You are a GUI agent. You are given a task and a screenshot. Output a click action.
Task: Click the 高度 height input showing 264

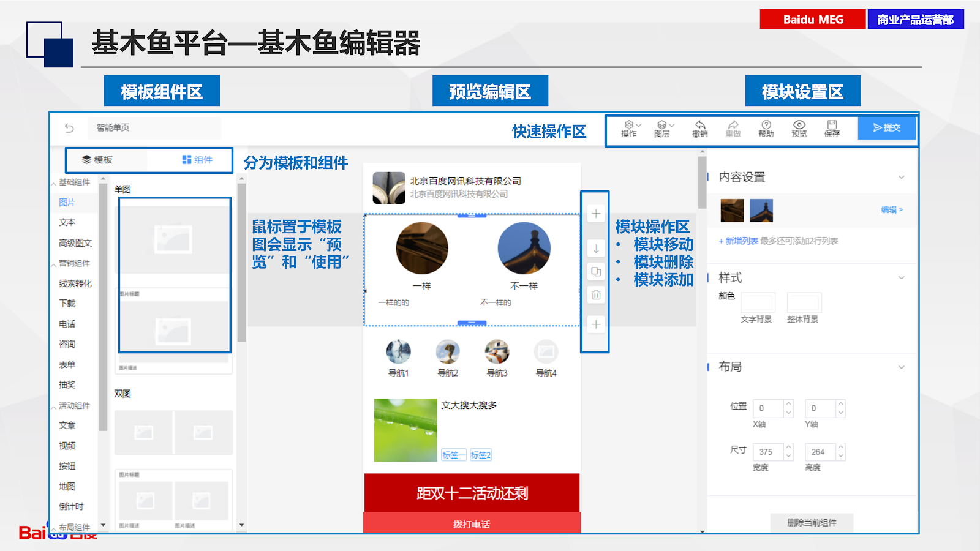(825, 452)
